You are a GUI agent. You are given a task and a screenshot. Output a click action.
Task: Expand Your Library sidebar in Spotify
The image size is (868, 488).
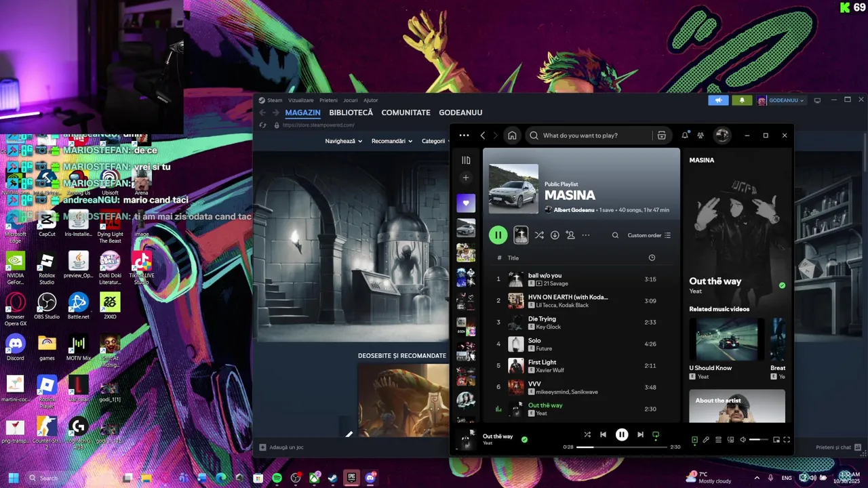point(466,161)
